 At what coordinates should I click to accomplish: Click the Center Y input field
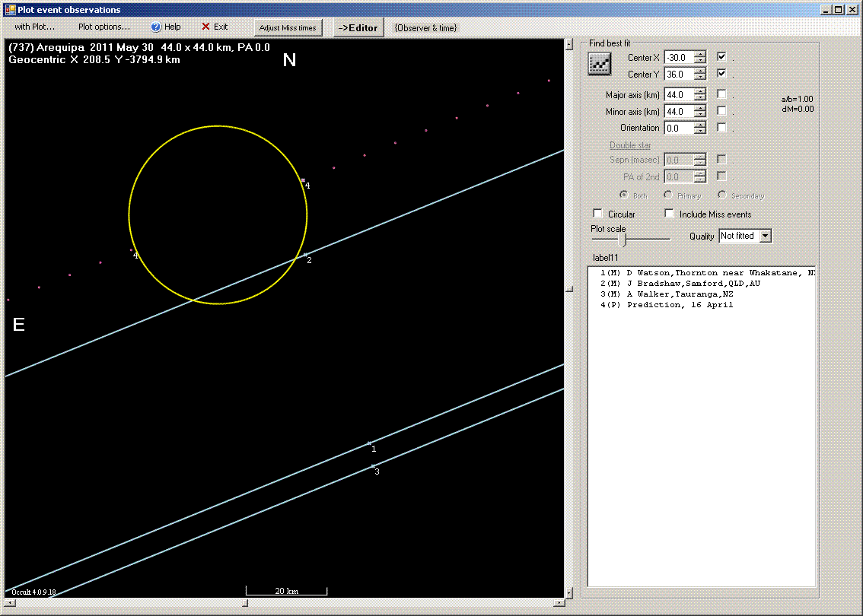(x=679, y=74)
